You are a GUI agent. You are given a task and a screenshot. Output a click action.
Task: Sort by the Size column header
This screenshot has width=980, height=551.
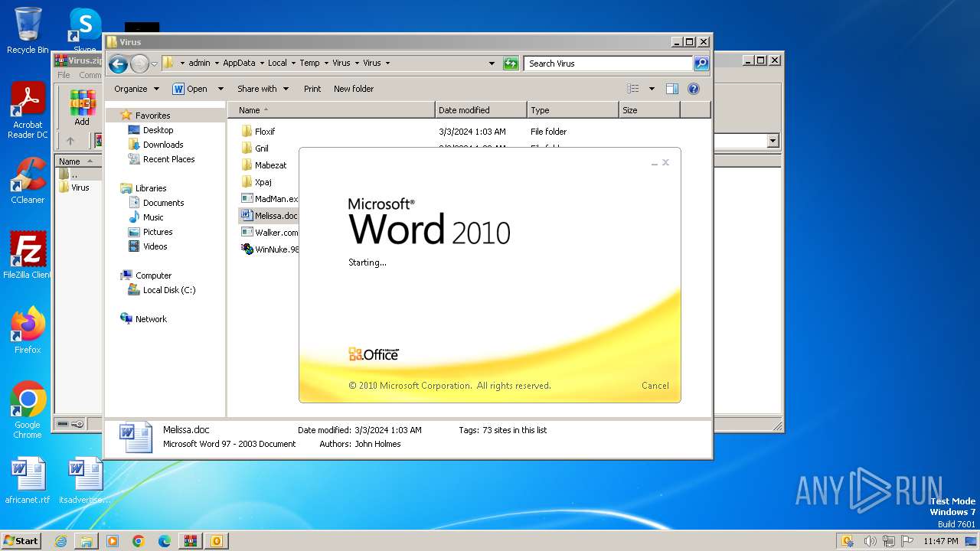648,110
